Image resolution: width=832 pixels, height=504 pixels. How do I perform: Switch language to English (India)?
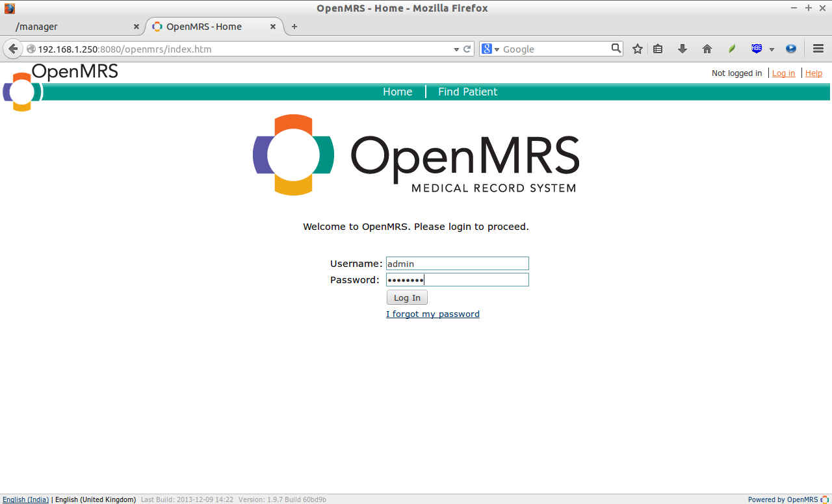pos(26,499)
